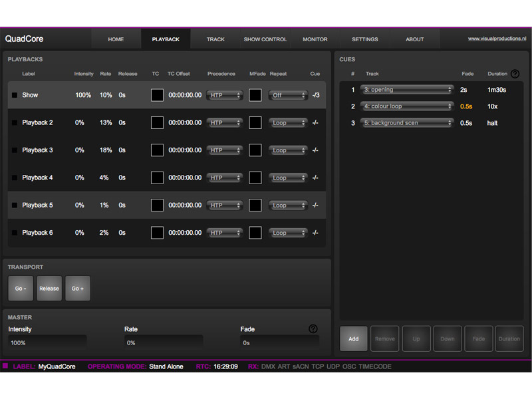Open the HTP precedence dropdown for Show
Viewport: 532px width, 399px height.
coord(224,94)
